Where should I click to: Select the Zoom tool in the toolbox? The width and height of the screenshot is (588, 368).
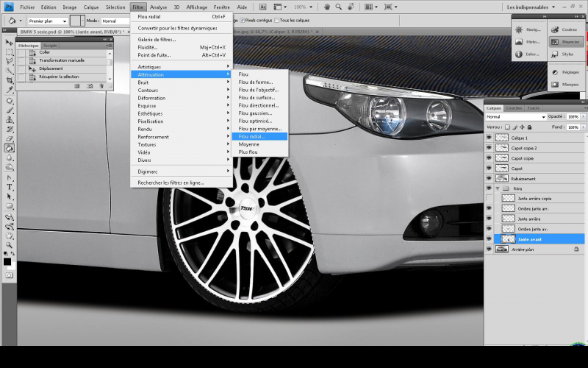coord(10,245)
